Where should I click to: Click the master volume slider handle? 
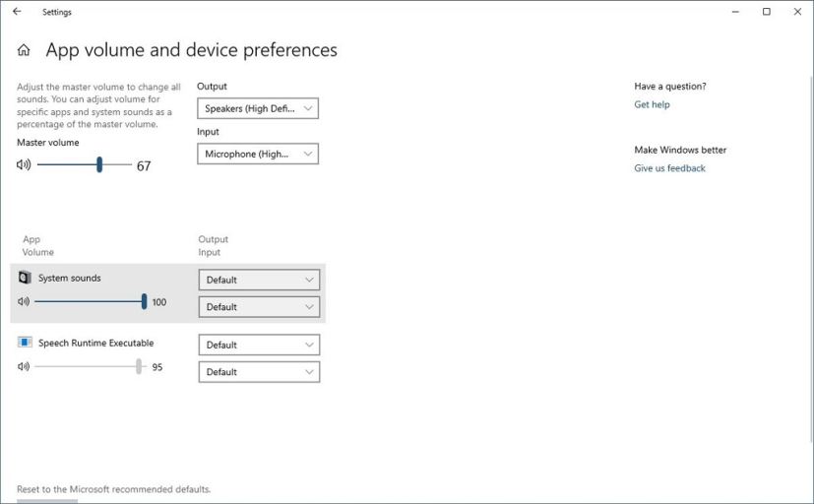point(99,165)
